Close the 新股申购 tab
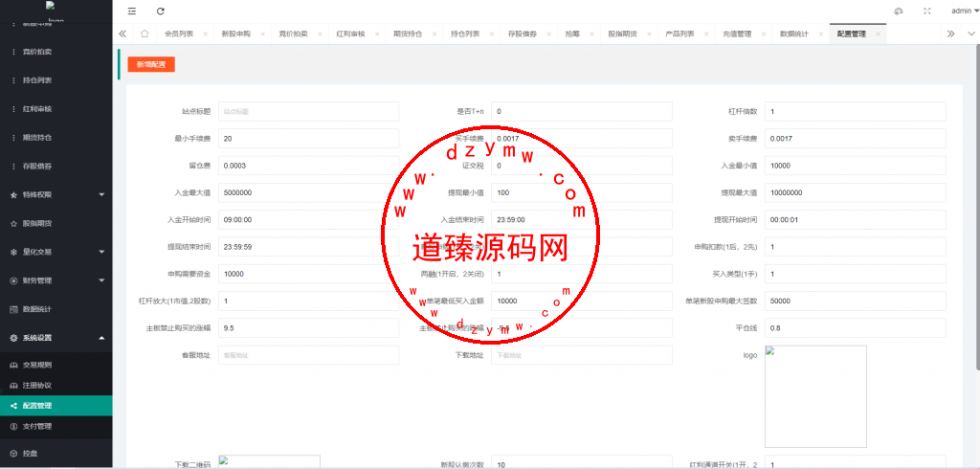980x469 pixels. pos(262,34)
